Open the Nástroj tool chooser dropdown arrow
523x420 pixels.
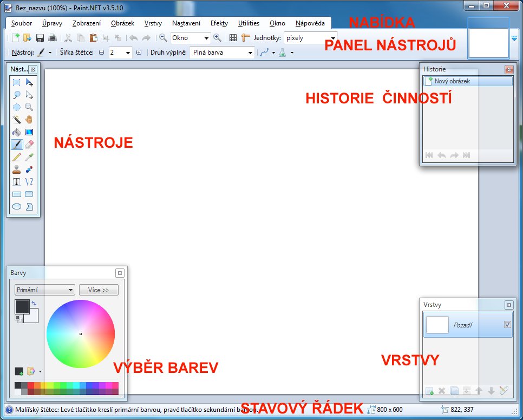tap(50, 52)
